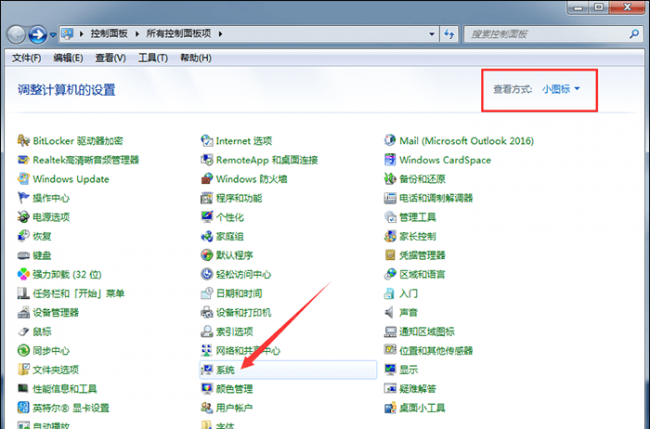650x429 pixels.
Task: Expand the address bar history dropdown arrow
Action: (432, 34)
